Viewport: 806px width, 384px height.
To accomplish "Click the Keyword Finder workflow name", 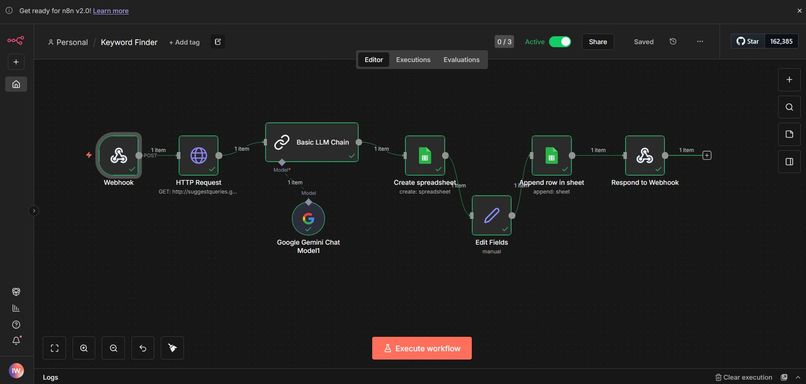I will [x=129, y=42].
